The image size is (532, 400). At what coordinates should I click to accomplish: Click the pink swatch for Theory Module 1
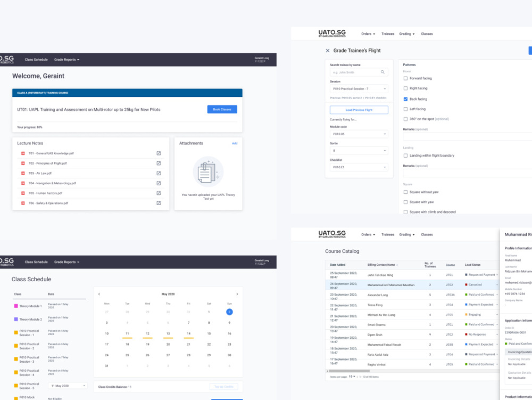point(15,306)
